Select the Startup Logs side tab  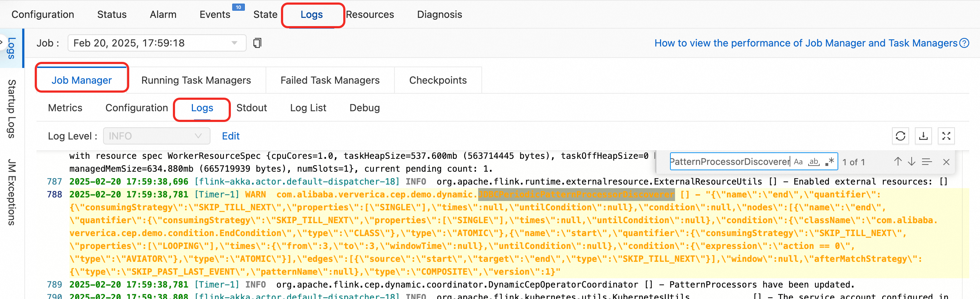pyautogui.click(x=12, y=109)
